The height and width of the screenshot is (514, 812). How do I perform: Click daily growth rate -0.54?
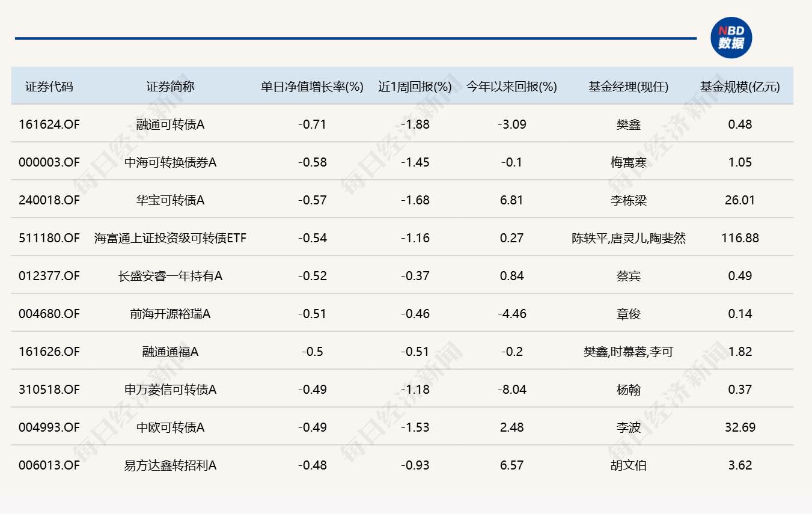[313, 238]
